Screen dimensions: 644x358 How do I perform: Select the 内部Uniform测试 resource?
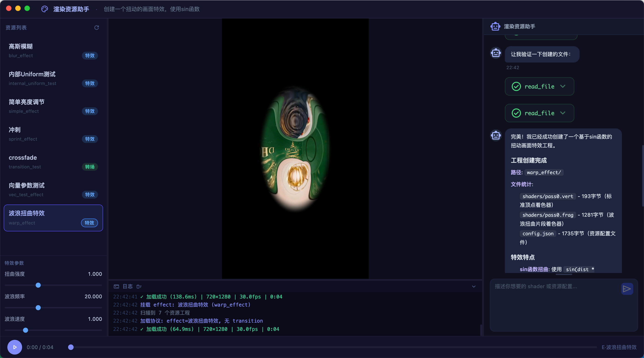(x=53, y=79)
